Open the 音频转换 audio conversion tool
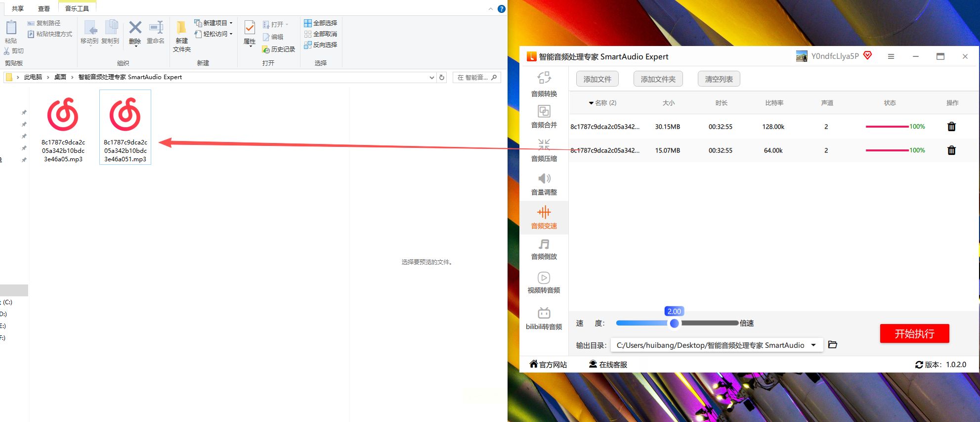Image resolution: width=980 pixels, height=422 pixels. [x=544, y=84]
